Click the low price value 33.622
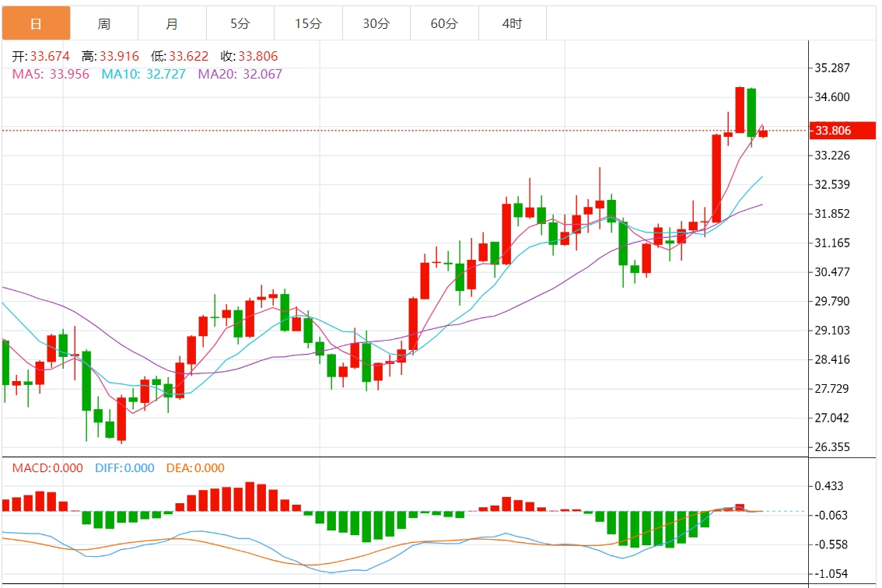 (188, 56)
